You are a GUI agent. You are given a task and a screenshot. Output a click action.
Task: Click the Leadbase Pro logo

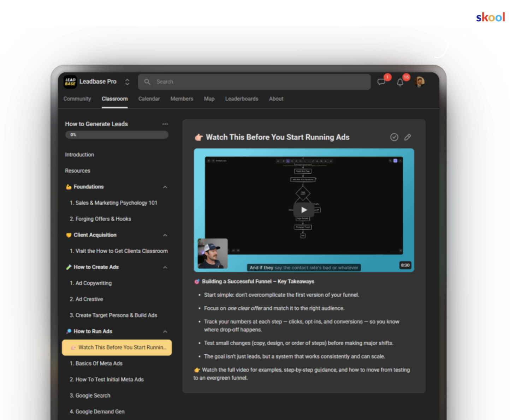[x=70, y=82]
